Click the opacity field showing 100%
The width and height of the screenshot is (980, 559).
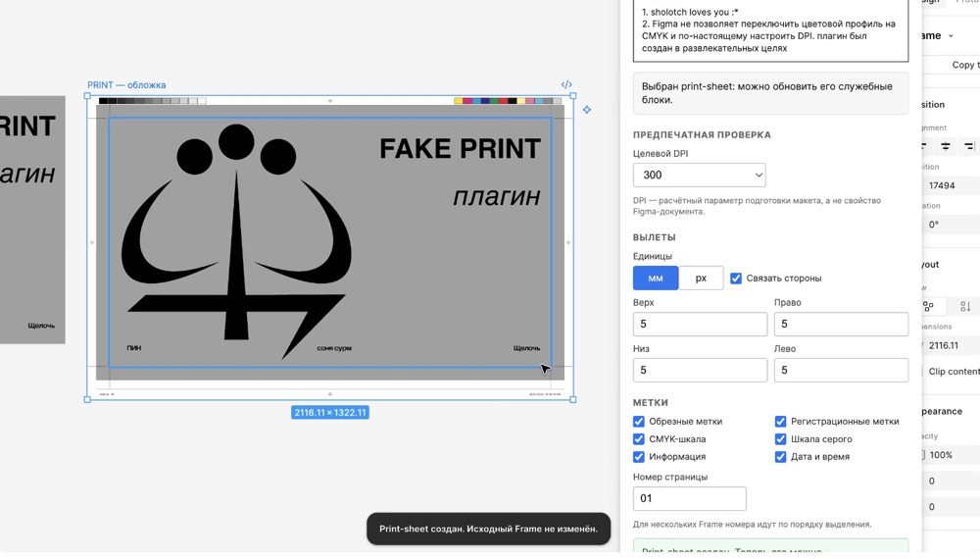(x=950, y=455)
